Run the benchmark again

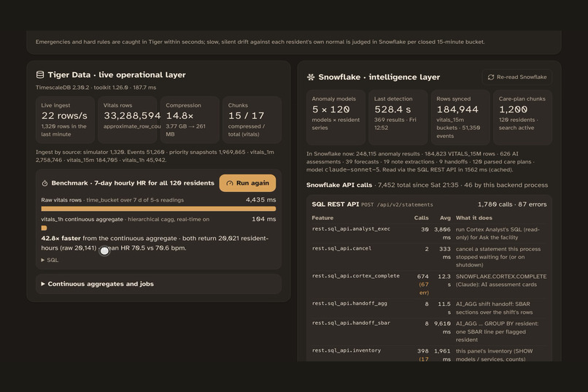coord(247,183)
